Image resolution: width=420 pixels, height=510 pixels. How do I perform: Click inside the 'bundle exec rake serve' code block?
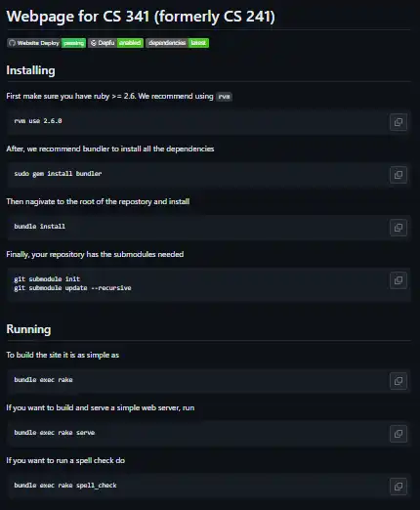pyautogui.click(x=209, y=433)
